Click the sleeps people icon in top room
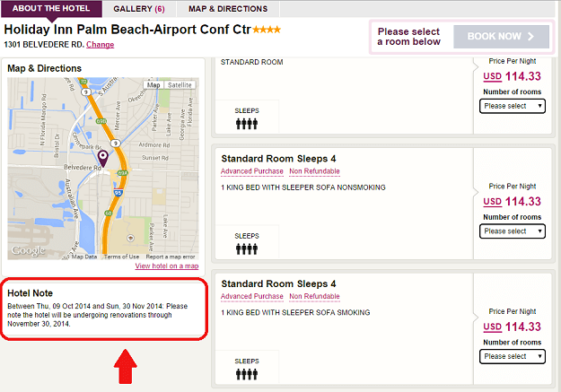Viewport: 561px width, 392px height. 247,124
